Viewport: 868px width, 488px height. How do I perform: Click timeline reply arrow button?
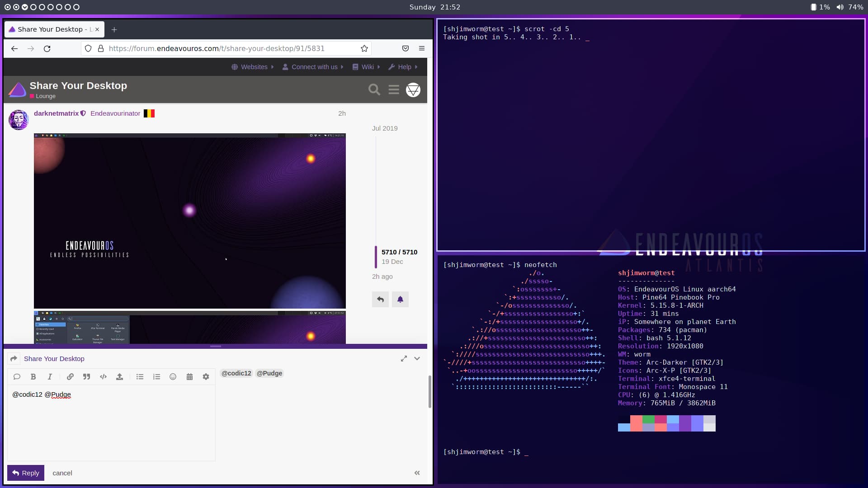(380, 299)
